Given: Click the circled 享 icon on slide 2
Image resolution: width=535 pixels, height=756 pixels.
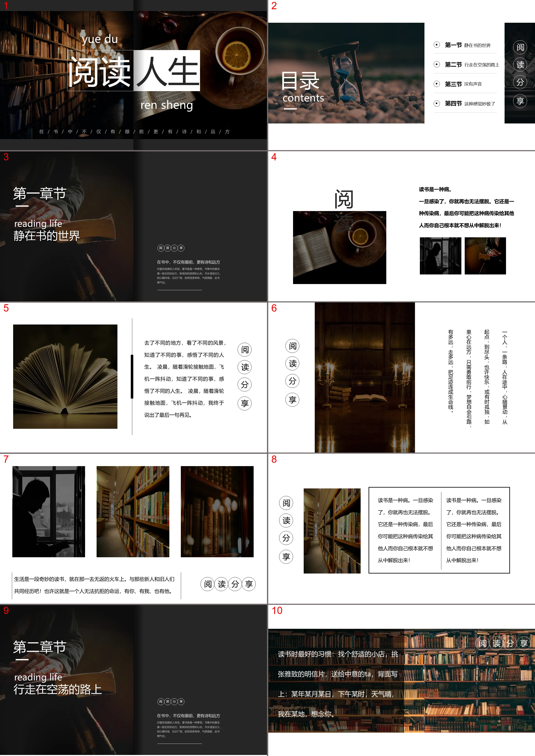Looking at the screenshot, I should click(x=520, y=101).
